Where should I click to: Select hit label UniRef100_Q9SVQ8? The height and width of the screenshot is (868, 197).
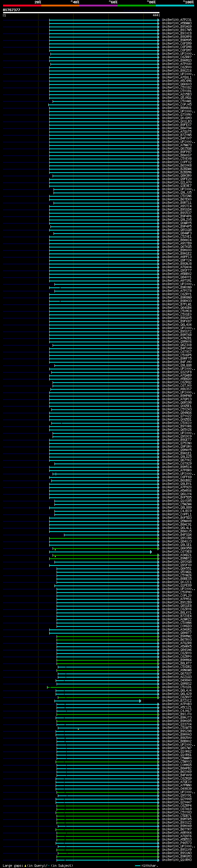pos(176,562)
